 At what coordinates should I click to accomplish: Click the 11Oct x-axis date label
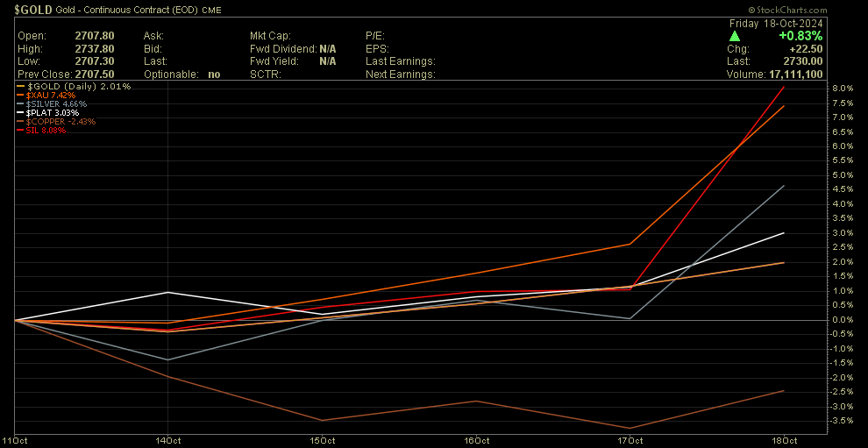(x=14, y=441)
